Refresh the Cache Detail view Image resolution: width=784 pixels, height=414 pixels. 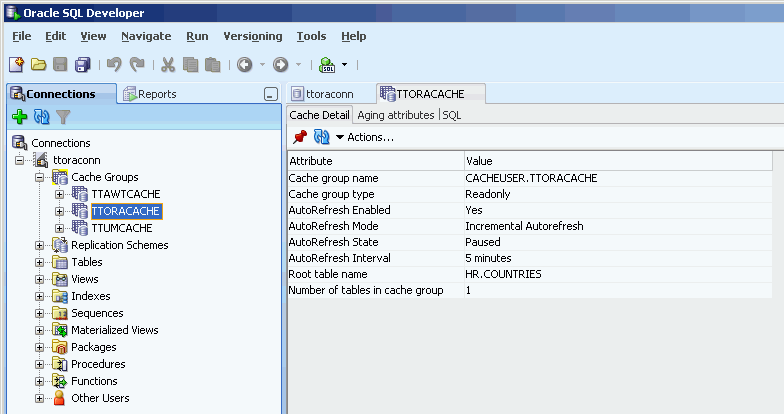coord(322,136)
